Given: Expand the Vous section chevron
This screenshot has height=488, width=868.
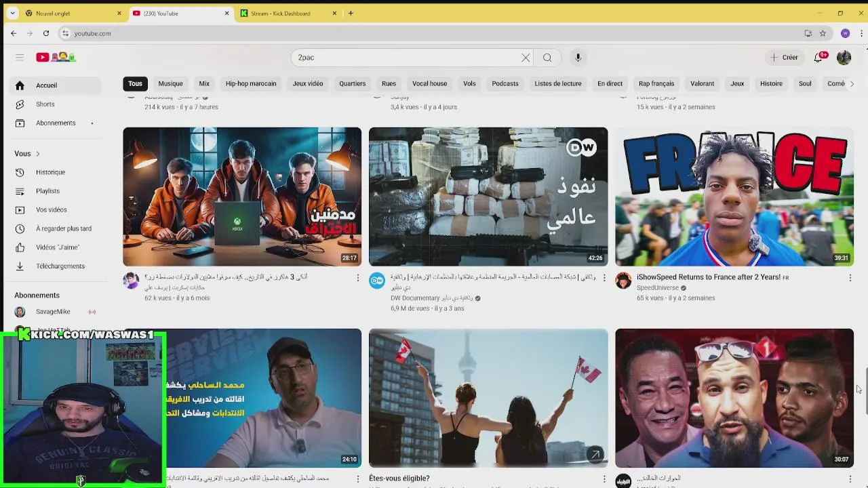Looking at the screenshot, I should (38, 154).
